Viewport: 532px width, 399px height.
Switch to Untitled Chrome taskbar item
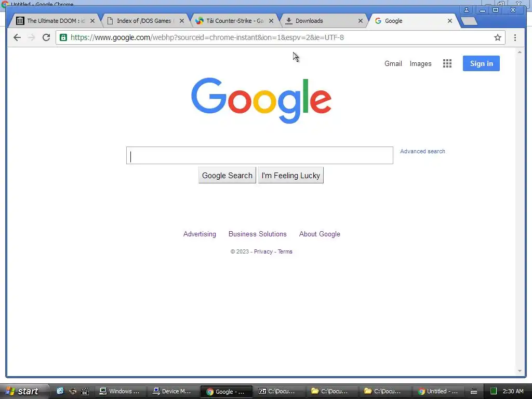437,391
